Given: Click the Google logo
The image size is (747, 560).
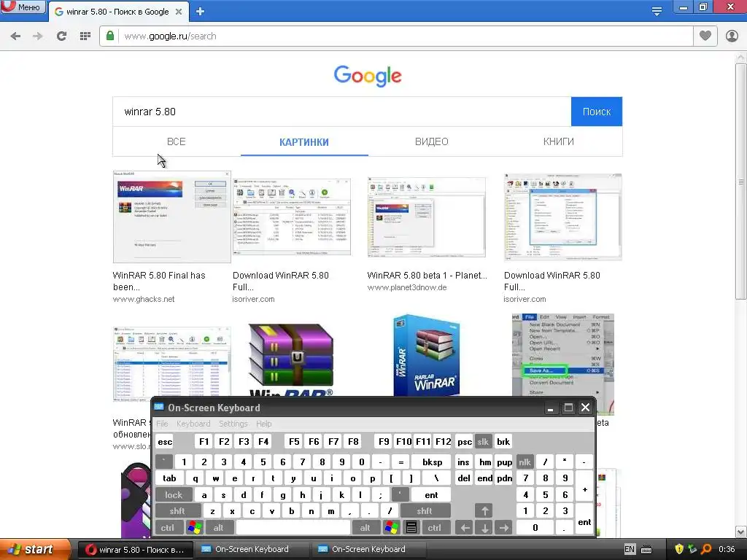Looking at the screenshot, I should coord(368,76).
